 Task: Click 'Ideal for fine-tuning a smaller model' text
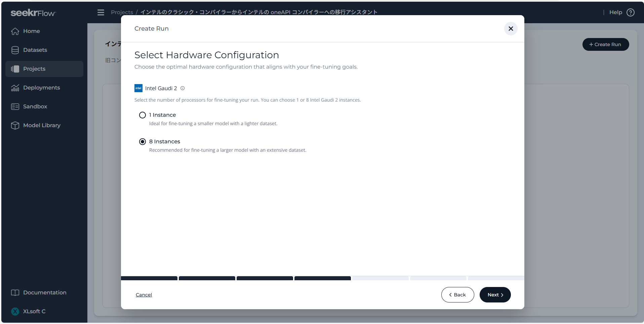tap(213, 123)
